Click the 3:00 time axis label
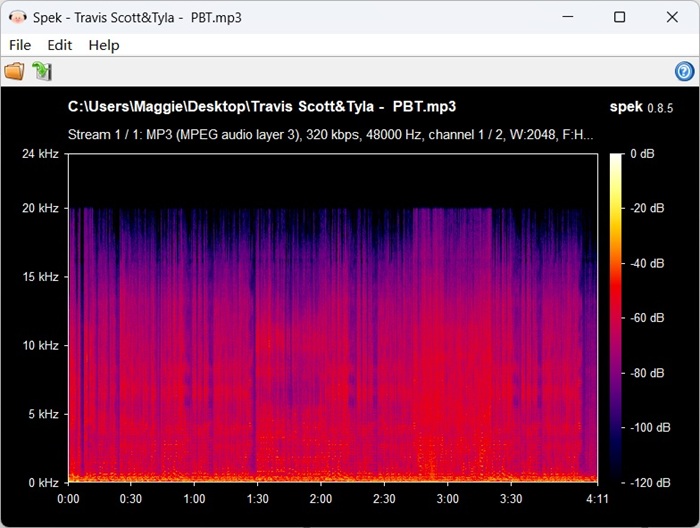The height and width of the screenshot is (528, 700). point(448,499)
